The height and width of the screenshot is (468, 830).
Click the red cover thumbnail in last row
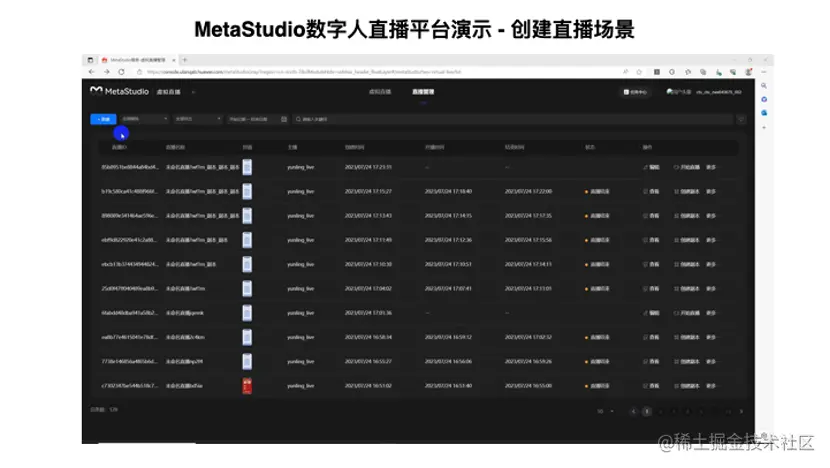click(247, 386)
